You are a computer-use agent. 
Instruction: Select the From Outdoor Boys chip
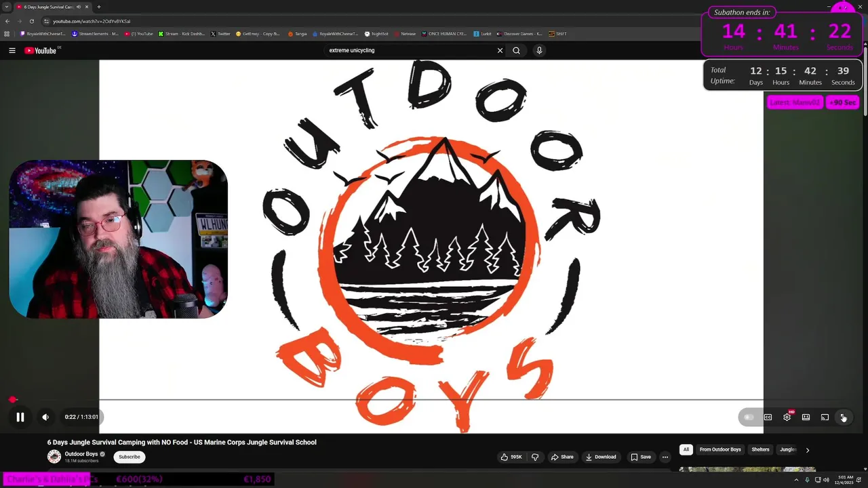(720, 449)
